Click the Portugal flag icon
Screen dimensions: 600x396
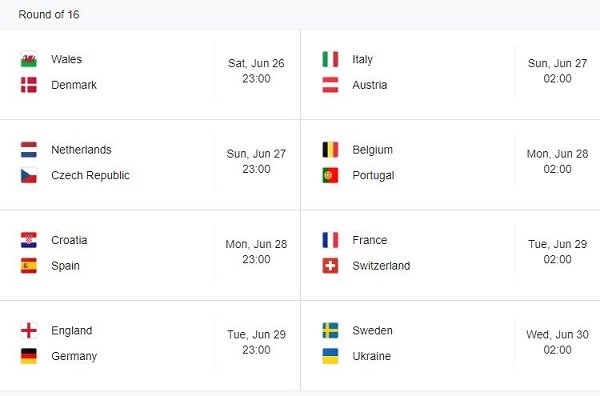point(330,175)
